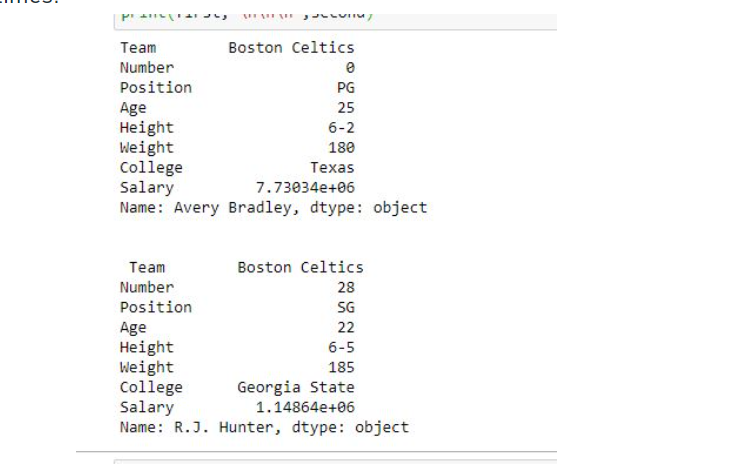Click the height value 6-5
730x466 pixels.
point(341,347)
